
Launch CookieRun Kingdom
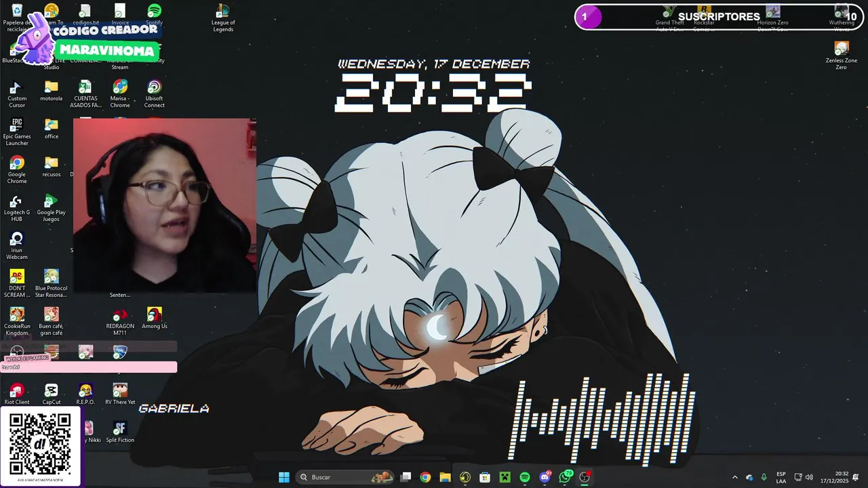tap(17, 322)
